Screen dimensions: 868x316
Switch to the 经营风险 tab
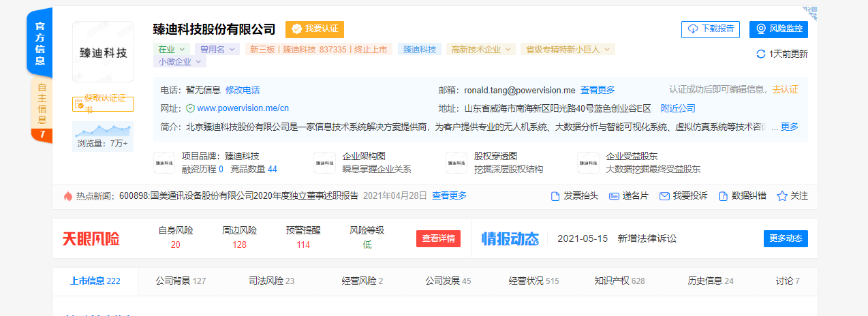click(362, 281)
